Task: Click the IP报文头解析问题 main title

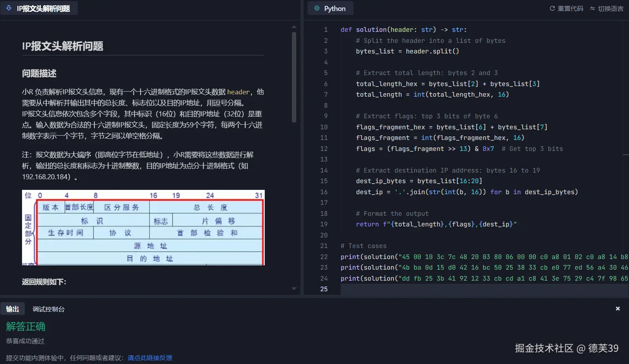Action: click(x=63, y=46)
